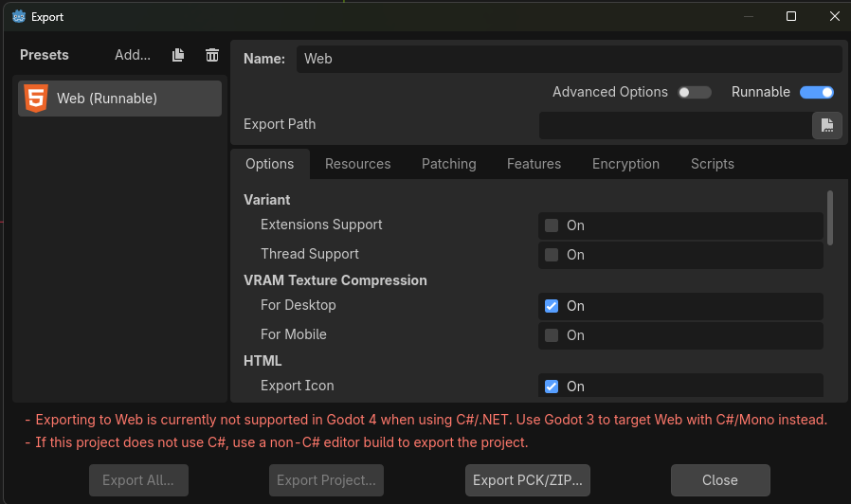This screenshot has height=504, width=851.
Task: Check the Thread Support checkbox
Action: pos(552,255)
